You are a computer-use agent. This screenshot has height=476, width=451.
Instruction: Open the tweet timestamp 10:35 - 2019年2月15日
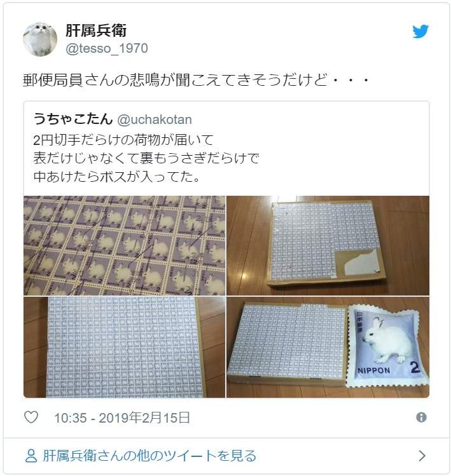coord(122,418)
